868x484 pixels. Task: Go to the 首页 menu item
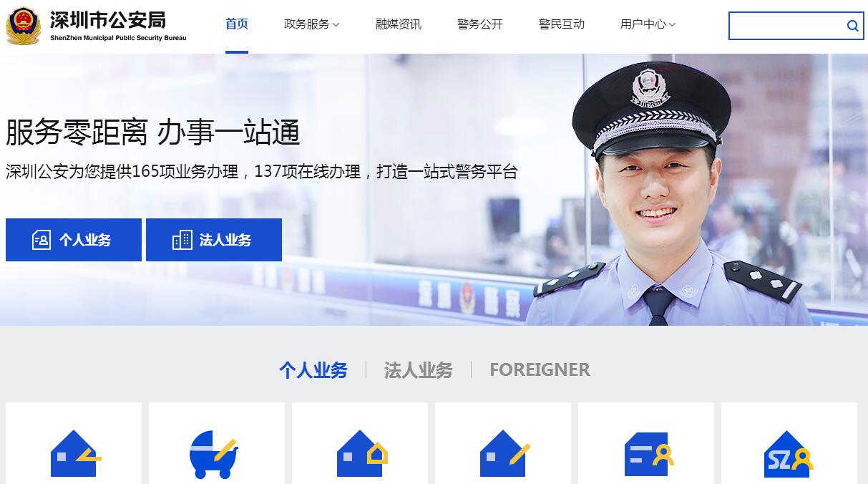[237, 24]
